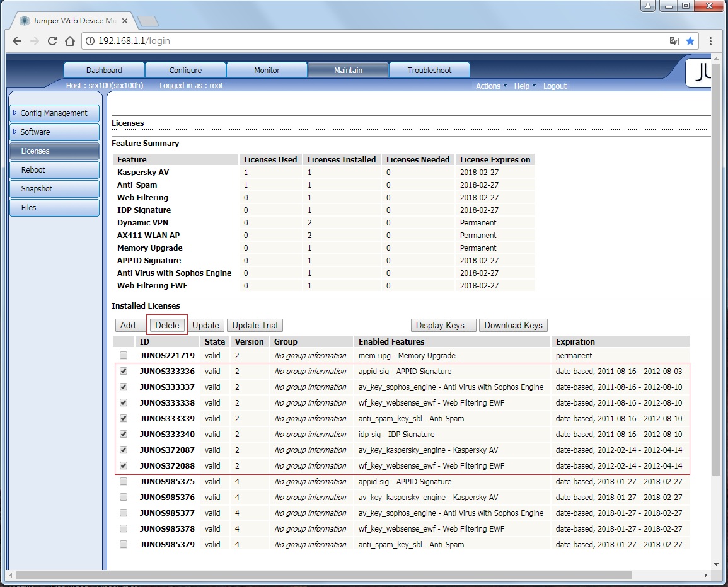728x587 pixels.
Task: Uncheck the JUNOS333336 license checkbox
Action: click(x=124, y=371)
